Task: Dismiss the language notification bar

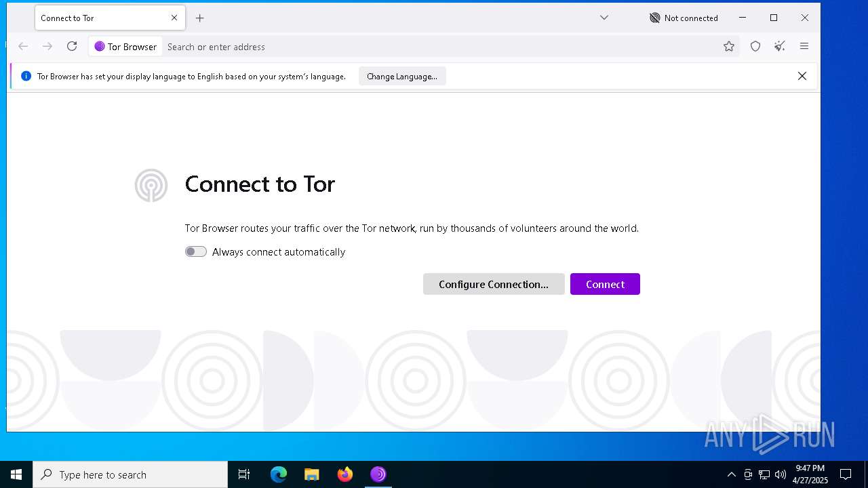Action: (x=802, y=76)
